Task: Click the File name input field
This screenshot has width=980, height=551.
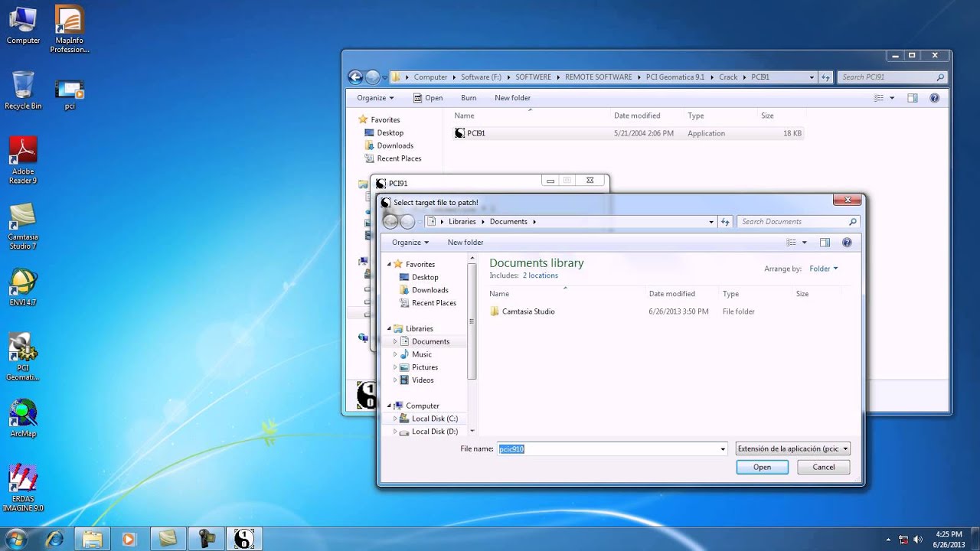Action: click(x=612, y=449)
